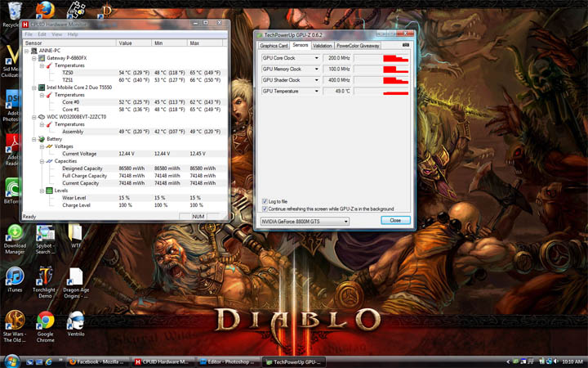Viewport: 588px width, 368px height.
Task: Click the Show Desktop quick launch icon
Action: 29,362
